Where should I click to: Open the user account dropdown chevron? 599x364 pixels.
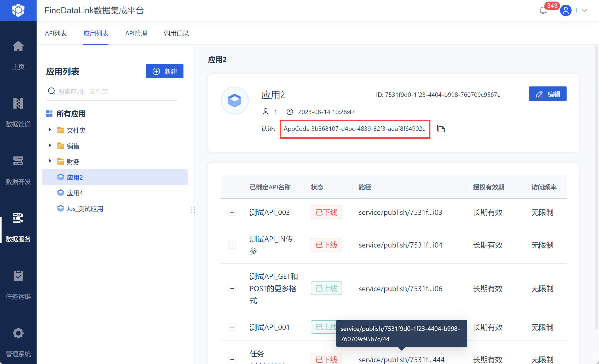click(x=585, y=10)
